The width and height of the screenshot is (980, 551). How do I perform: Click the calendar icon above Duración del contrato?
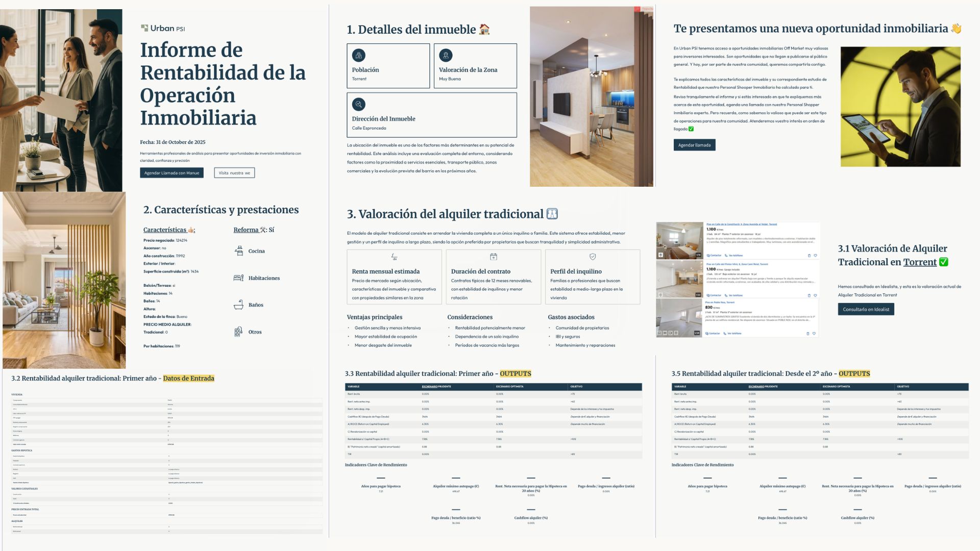click(493, 257)
